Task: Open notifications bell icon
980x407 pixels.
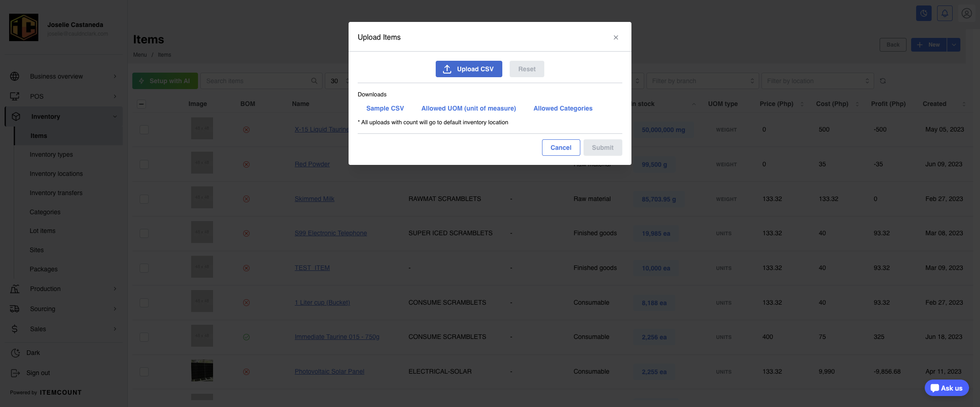Action: (x=945, y=13)
